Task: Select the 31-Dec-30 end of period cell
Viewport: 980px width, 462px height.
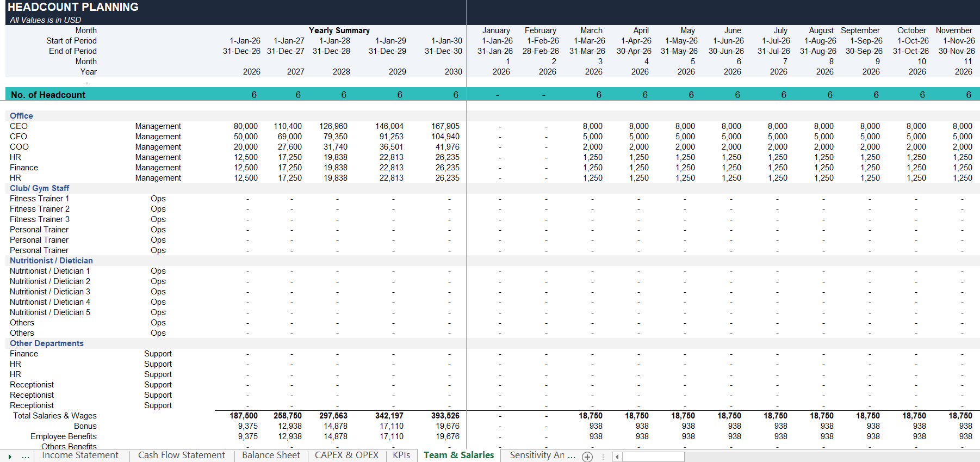Action: 443,51
